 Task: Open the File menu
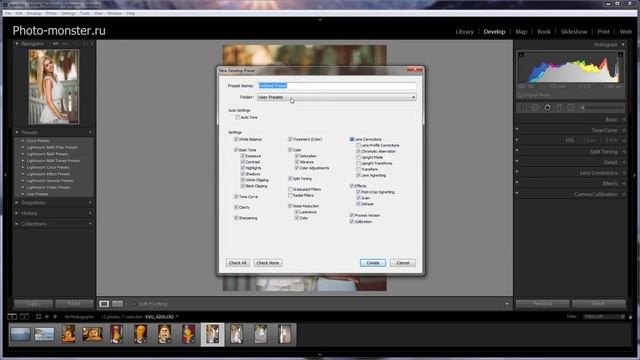click(x=8, y=13)
